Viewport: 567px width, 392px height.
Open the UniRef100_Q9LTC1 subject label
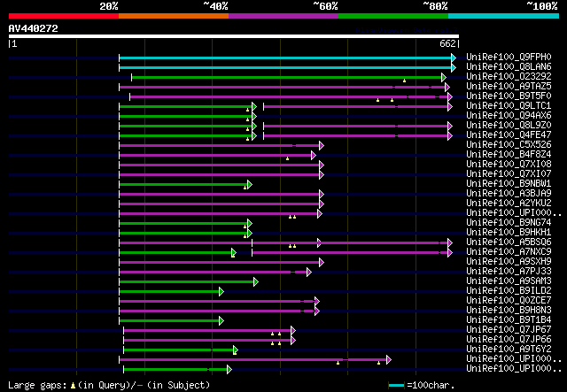point(509,106)
